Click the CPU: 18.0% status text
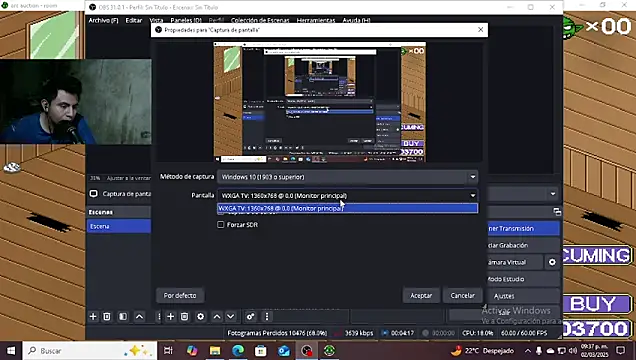The image size is (636, 360). [x=477, y=333]
